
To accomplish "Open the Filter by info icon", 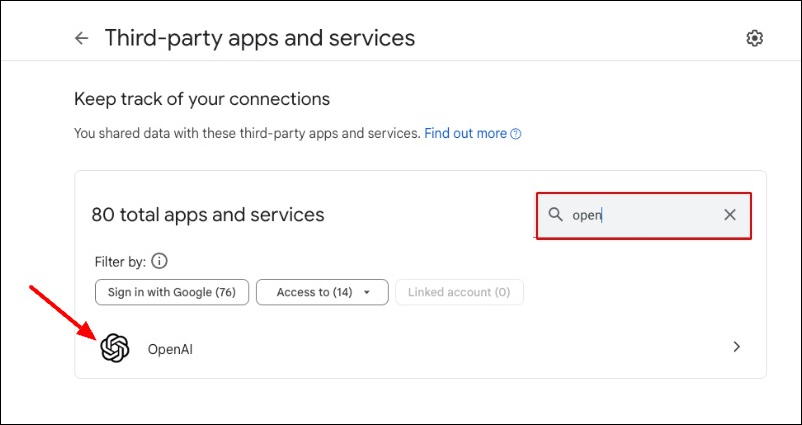I will (x=160, y=262).
